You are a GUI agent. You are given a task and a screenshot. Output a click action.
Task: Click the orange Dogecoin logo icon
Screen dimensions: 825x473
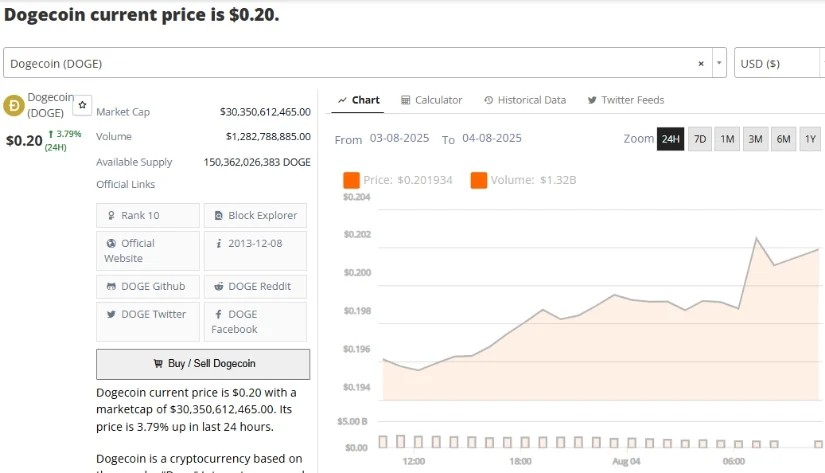[x=14, y=104]
